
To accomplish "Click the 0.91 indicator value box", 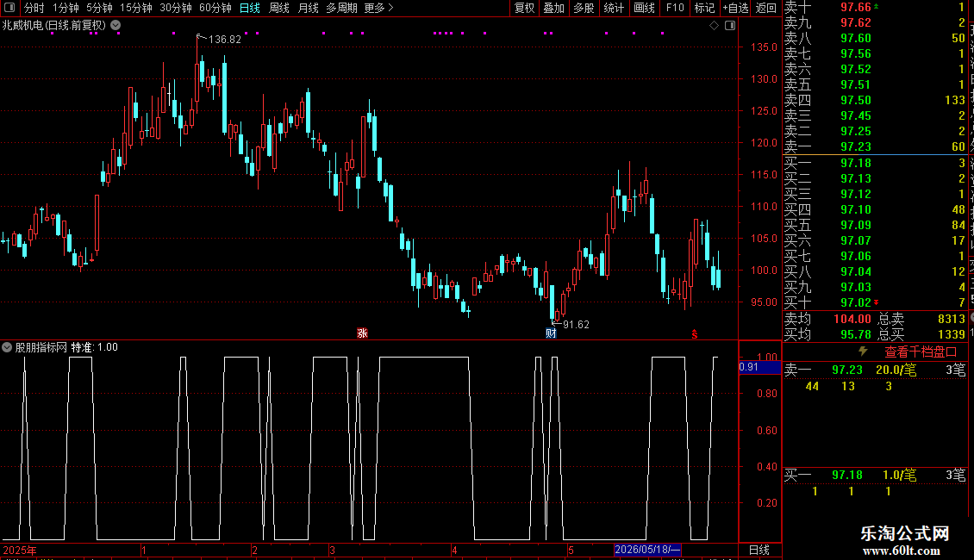I will (x=759, y=367).
